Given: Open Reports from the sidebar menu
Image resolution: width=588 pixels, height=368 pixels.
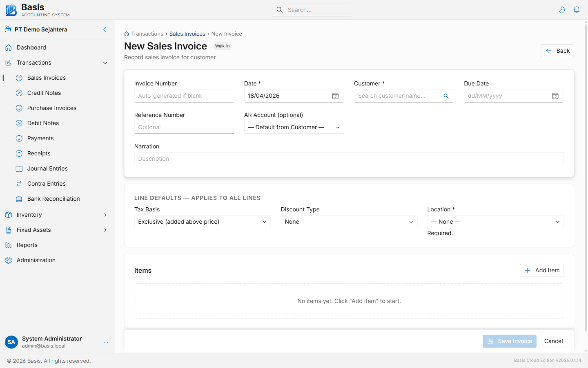Looking at the screenshot, I should pyautogui.click(x=26, y=245).
